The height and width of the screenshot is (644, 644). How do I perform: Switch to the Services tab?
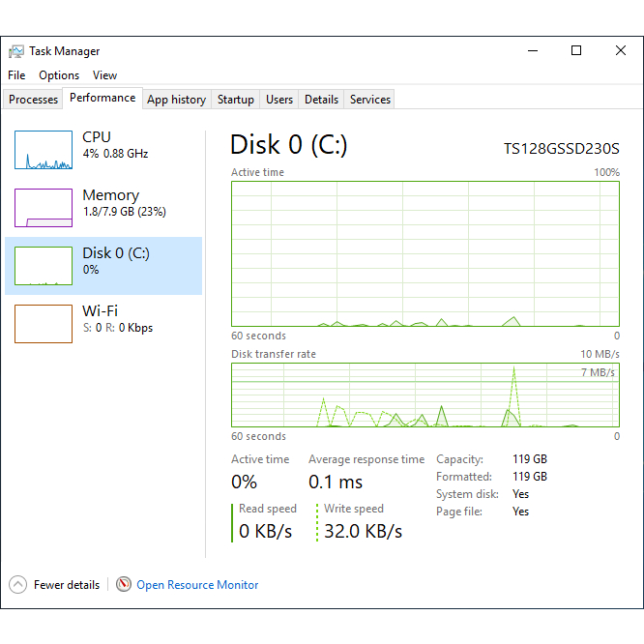point(370,100)
